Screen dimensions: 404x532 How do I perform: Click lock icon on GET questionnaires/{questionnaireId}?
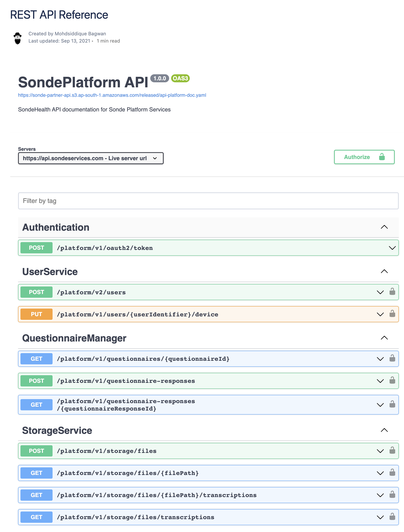392,358
